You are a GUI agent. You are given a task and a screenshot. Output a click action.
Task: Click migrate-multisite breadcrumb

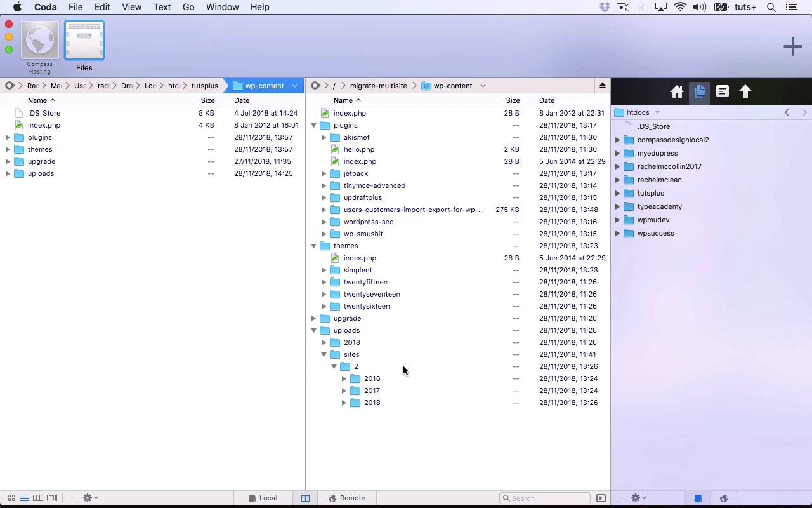[x=378, y=86]
